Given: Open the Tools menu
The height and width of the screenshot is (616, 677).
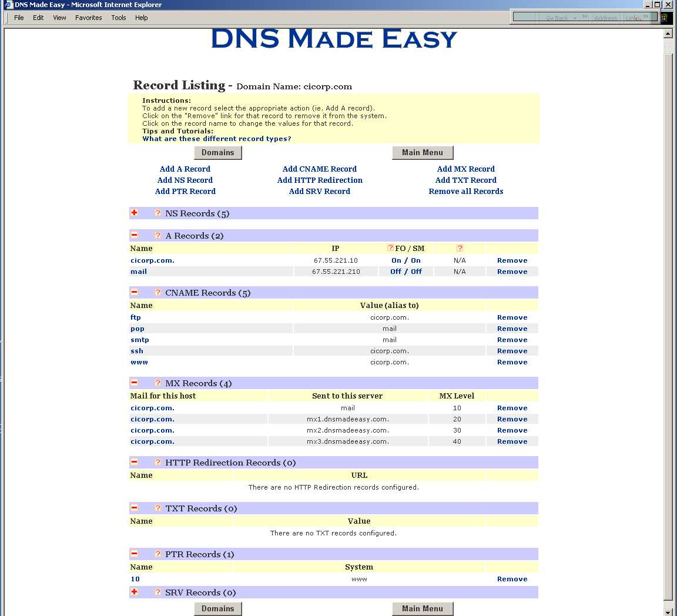Looking at the screenshot, I should tap(118, 18).
